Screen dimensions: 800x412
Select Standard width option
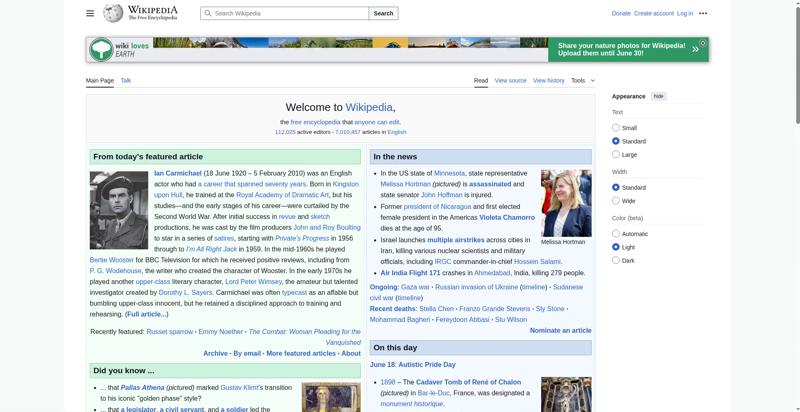[616, 187]
